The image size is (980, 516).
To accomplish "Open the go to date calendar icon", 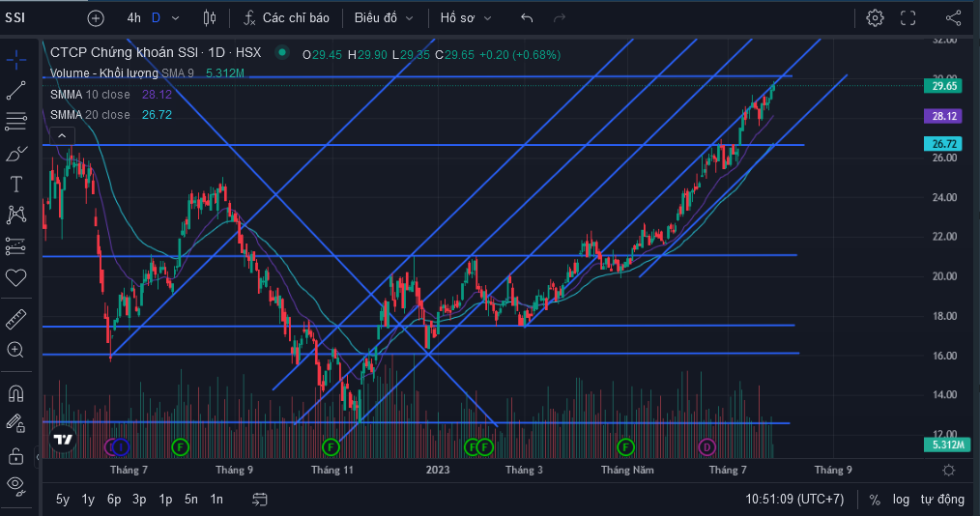I will pyautogui.click(x=259, y=500).
